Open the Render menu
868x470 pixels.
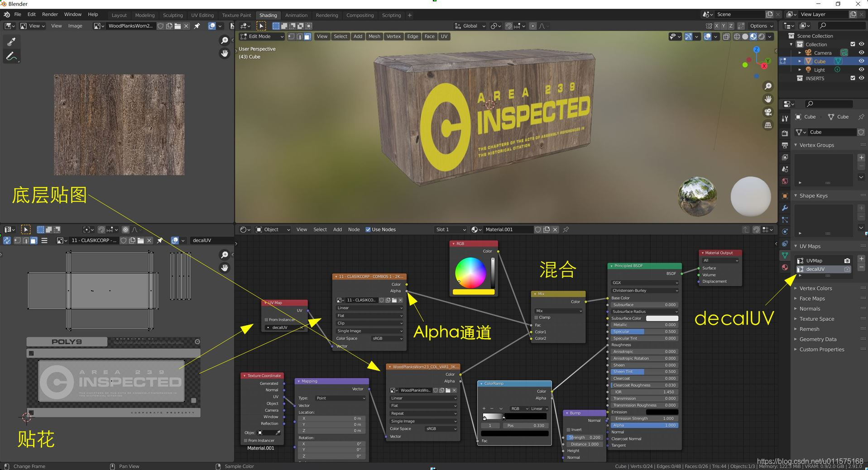pyautogui.click(x=50, y=14)
